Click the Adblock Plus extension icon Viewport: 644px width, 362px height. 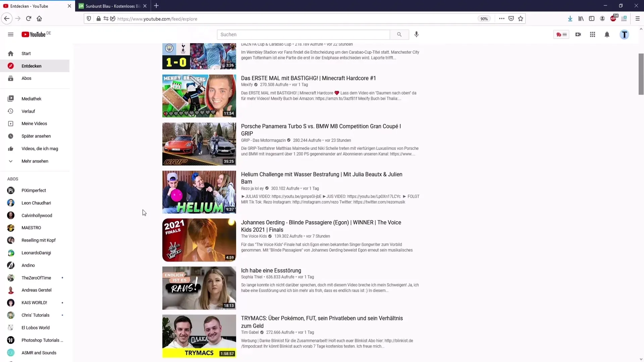(613, 18)
